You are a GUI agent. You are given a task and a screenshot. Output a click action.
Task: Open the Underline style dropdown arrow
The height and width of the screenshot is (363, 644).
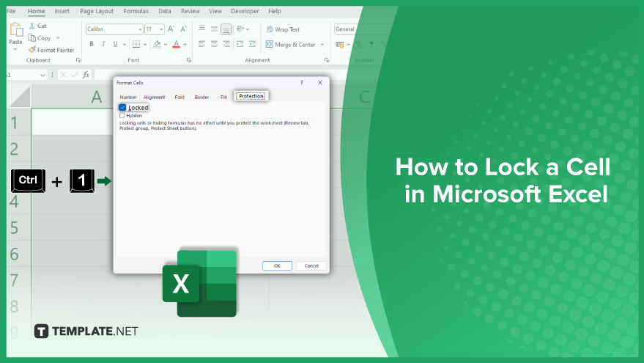125,45
